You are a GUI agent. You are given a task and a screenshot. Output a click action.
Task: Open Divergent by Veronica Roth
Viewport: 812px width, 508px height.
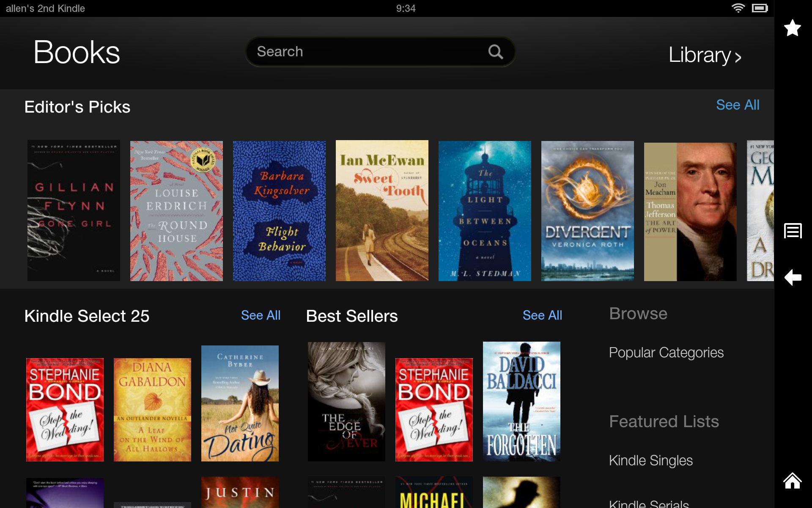tap(587, 211)
